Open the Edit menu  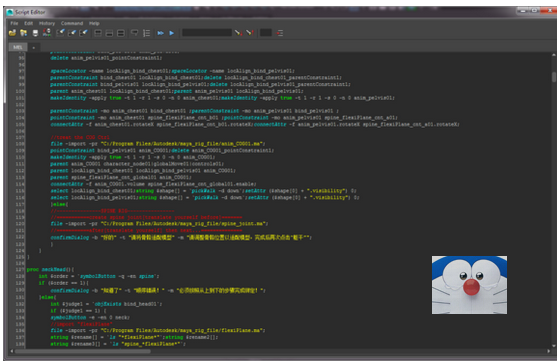point(28,23)
